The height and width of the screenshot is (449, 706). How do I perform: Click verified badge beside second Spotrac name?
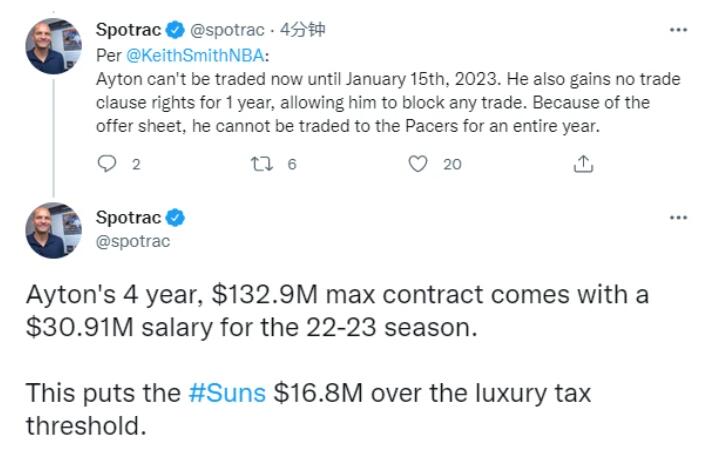point(175,218)
